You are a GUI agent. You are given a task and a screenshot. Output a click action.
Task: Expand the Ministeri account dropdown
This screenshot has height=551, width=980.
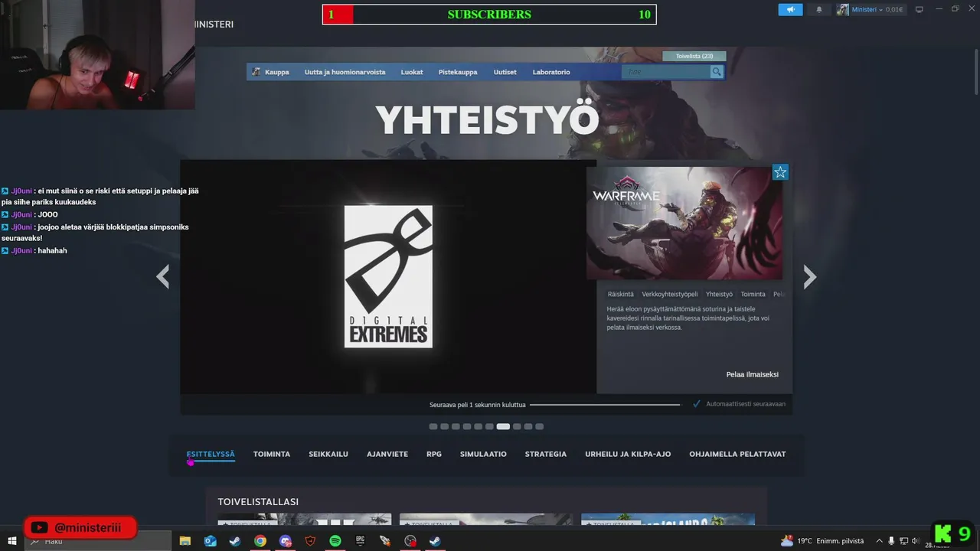(881, 10)
